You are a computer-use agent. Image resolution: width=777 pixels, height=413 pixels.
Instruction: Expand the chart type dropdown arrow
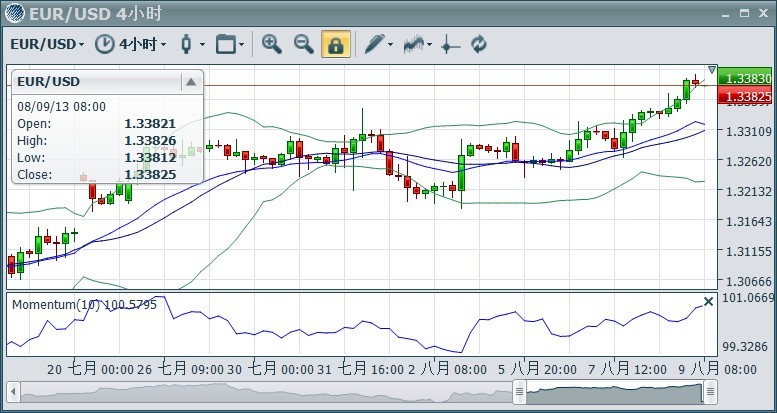pos(202,45)
